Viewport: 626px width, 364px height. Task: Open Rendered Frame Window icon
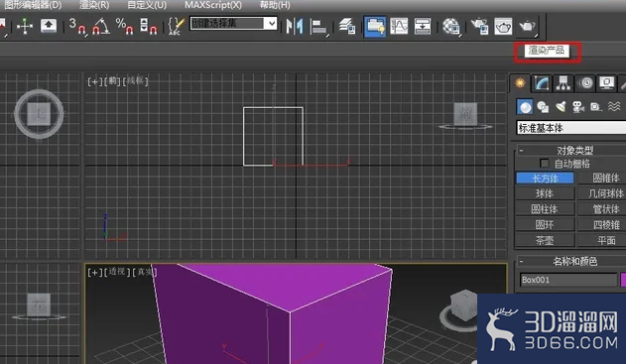pos(503,27)
